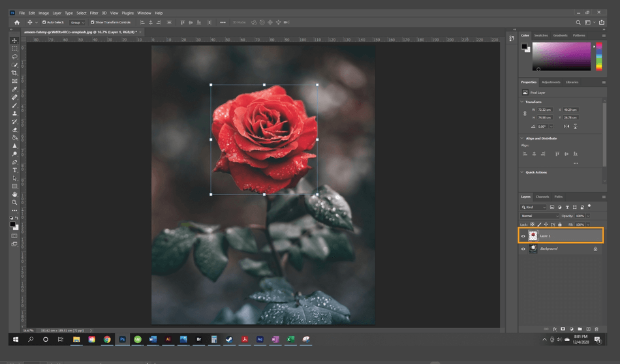Image resolution: width=620 pixels, height=364 pixels.
Task: Open the Group auto-select dropdown
Action: [x=78, y=22]
